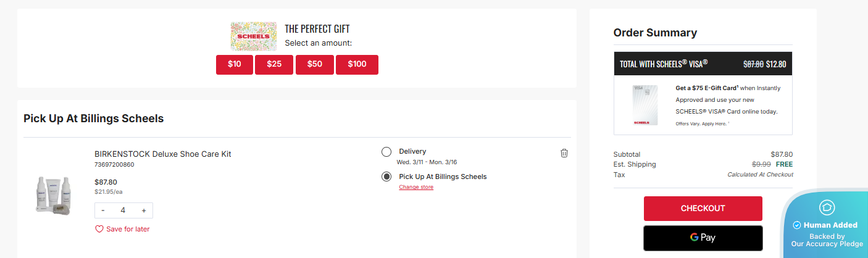
Task: Decrease quantity with the minus button
Action: (103, 210)
